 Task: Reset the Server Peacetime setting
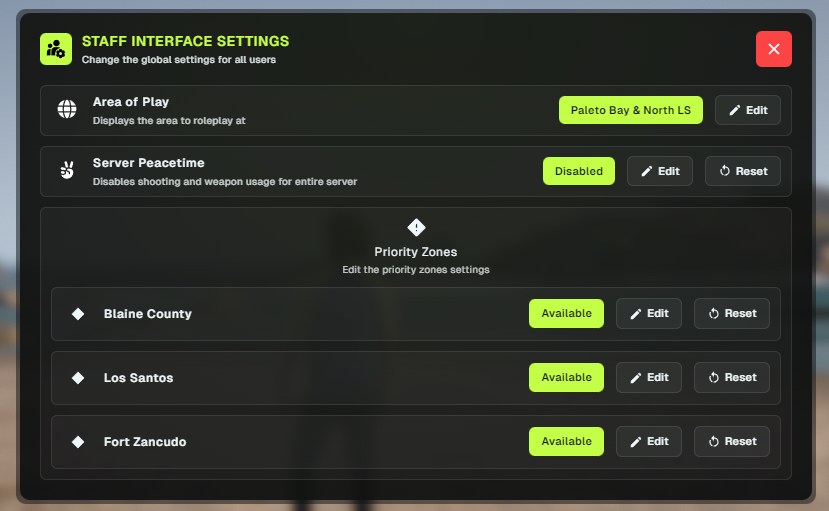tap(743, 171)
